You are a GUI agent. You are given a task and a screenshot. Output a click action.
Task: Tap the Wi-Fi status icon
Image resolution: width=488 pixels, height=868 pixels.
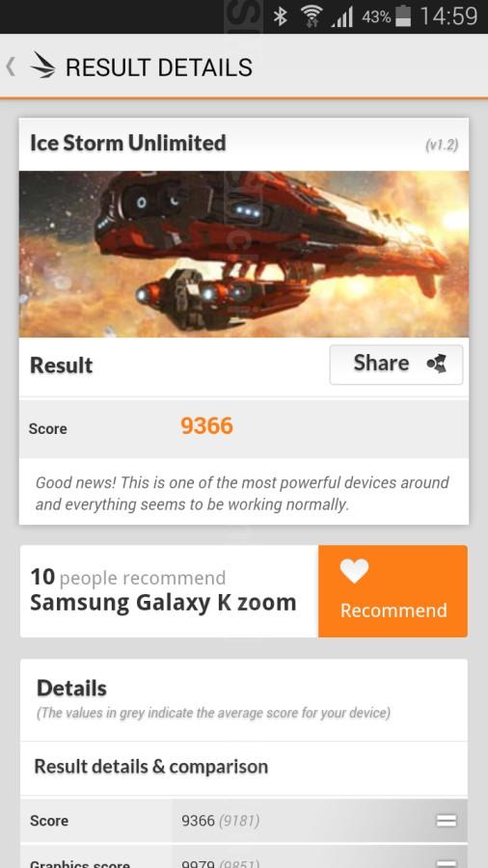point(312,17)
